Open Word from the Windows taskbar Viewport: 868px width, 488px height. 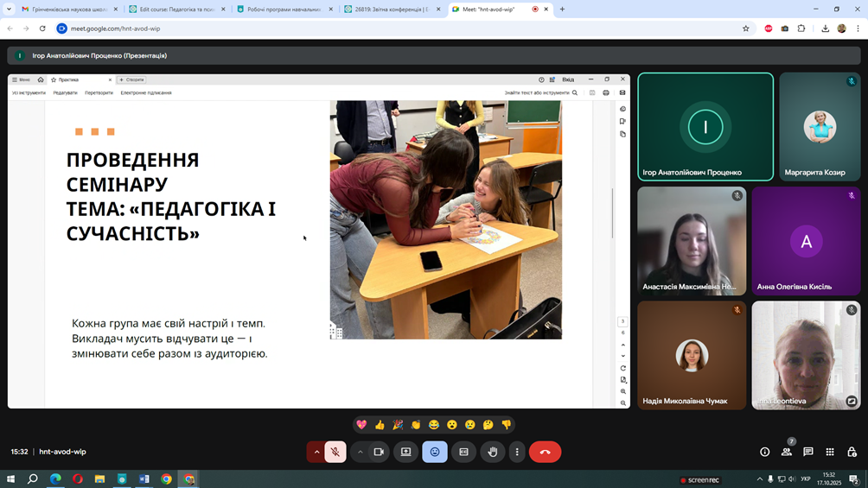tap(144, 478)
